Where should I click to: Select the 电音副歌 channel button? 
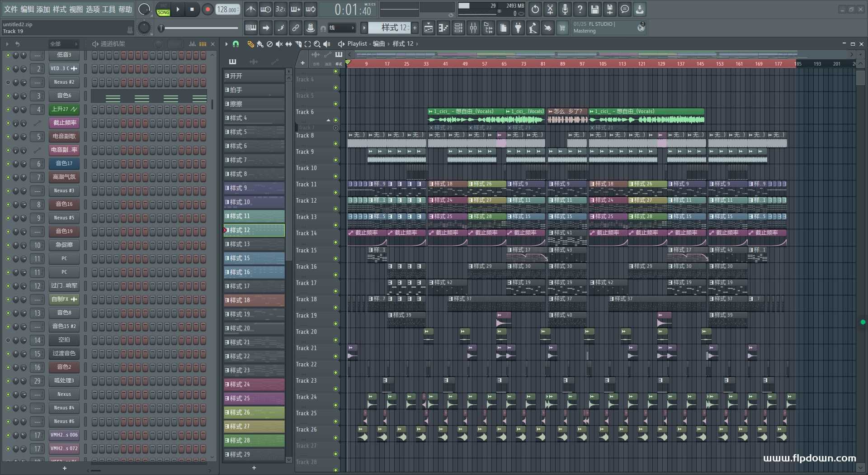[x=64, y=137]
